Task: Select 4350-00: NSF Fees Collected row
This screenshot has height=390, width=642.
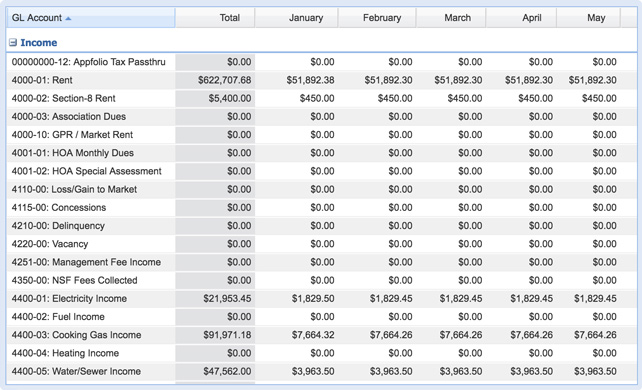Action: 321,280
